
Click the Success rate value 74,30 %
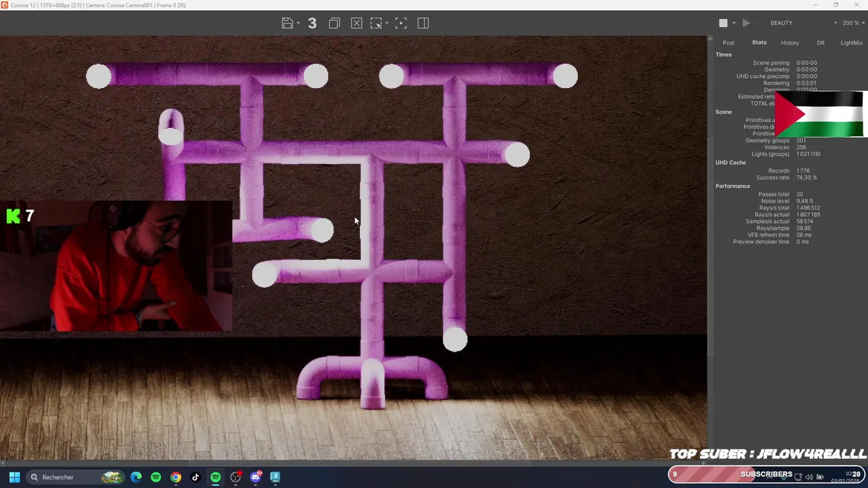pos(806,178)
